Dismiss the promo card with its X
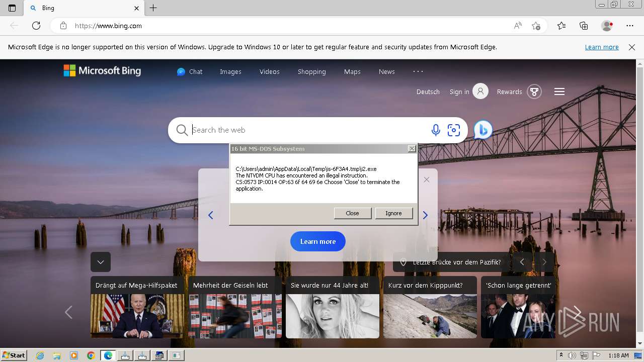This screenshot has height=362, width=644. 427,179
